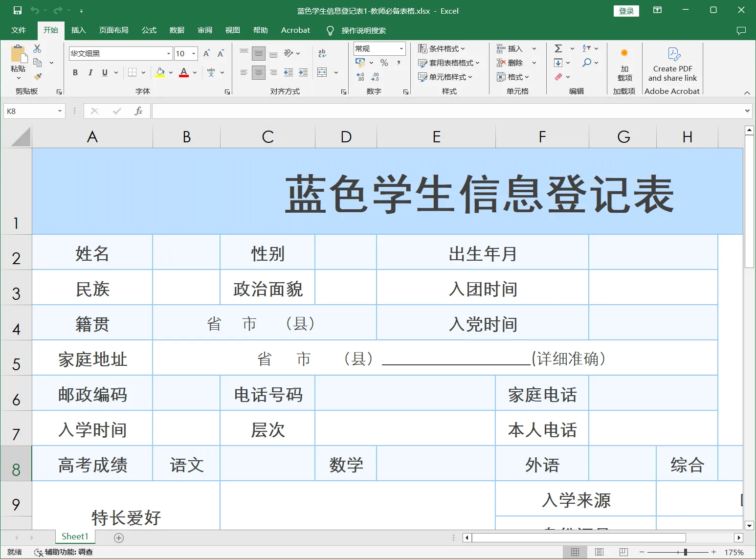Click the AutoSum sigma icon
Image resolution: width=756 pixels, height=559 pixels.
(558, 48)
